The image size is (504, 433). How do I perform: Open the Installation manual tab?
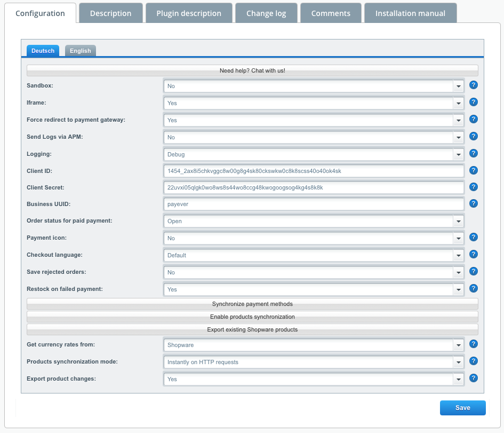tap(410, 13)
